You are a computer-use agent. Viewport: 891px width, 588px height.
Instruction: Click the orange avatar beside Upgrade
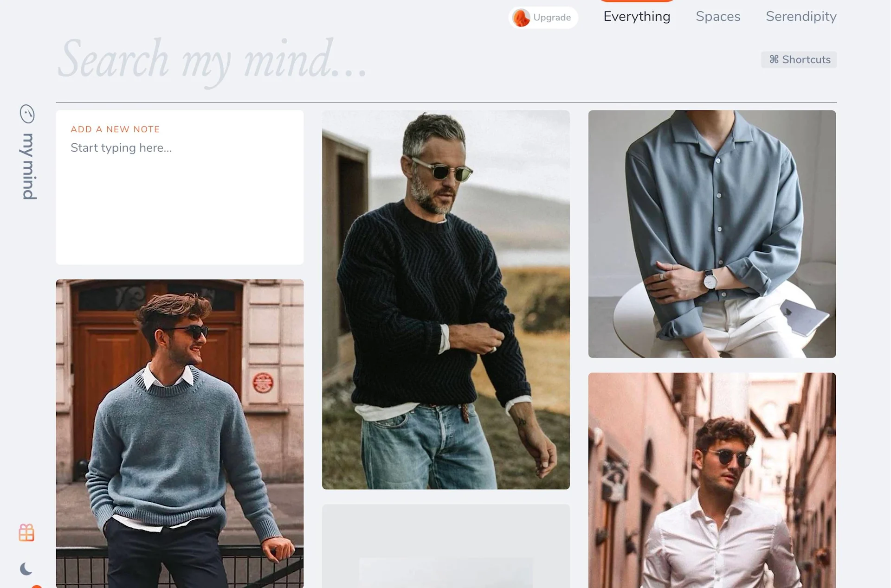521,18
